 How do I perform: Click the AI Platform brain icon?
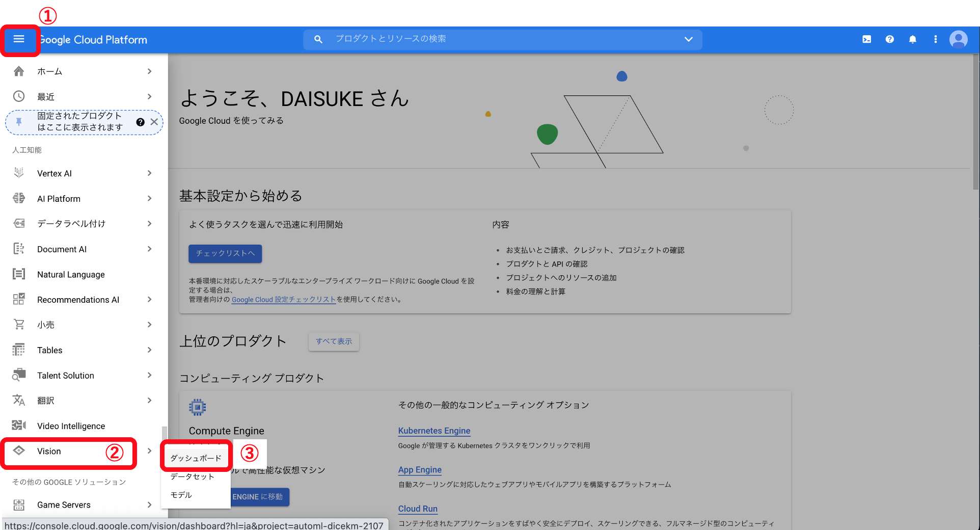(x=19, y=198)
